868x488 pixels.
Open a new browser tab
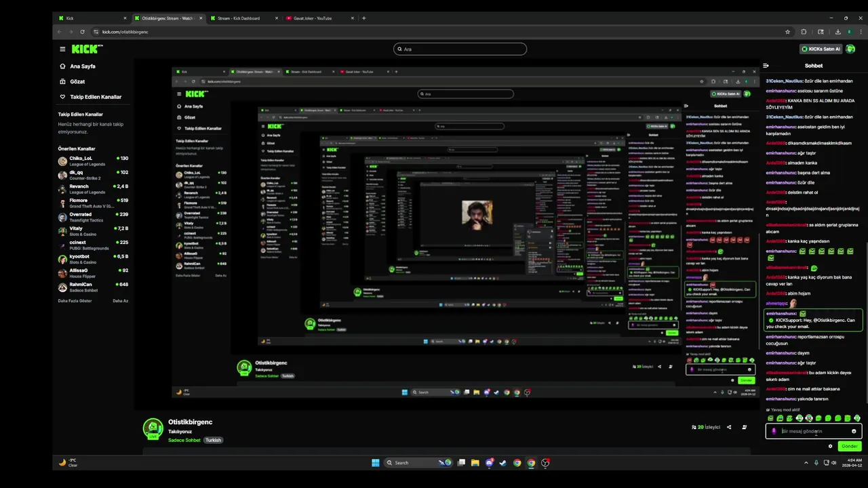coord(363,18)
